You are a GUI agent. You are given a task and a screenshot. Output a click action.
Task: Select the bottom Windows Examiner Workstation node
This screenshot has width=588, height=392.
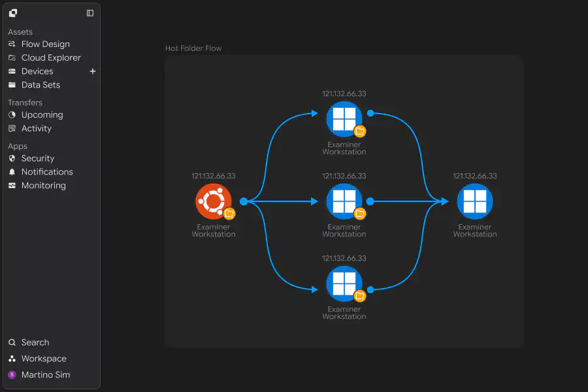[x=344, y=284]
